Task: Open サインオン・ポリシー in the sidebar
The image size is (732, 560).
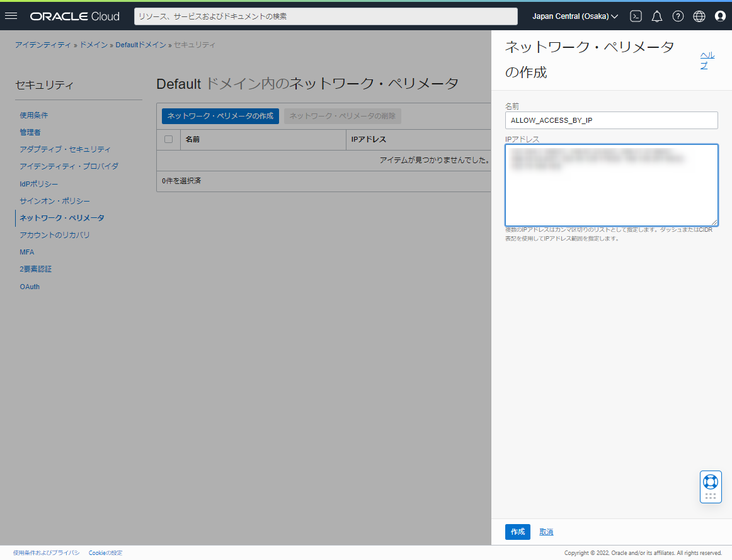Action: [55, 201]
